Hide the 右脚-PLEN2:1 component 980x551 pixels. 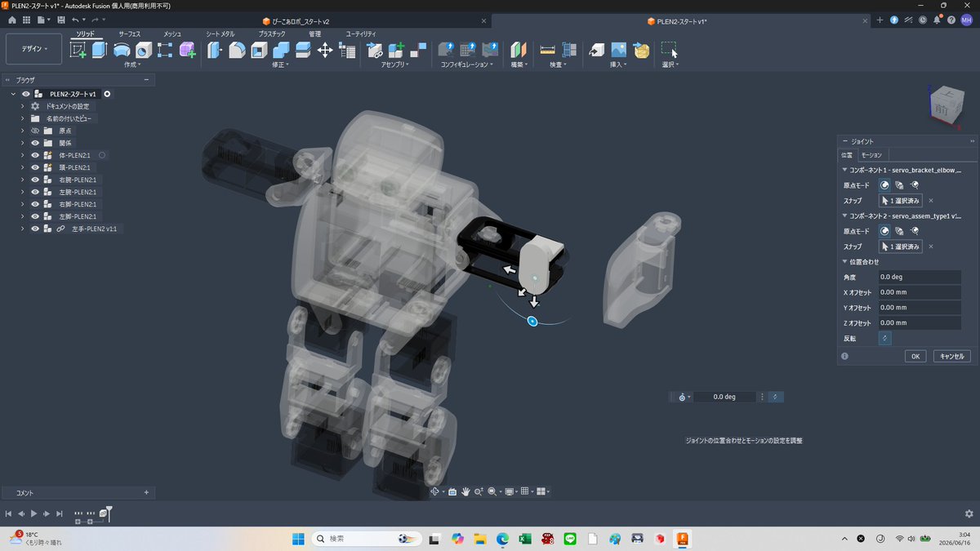coord(35,204)
